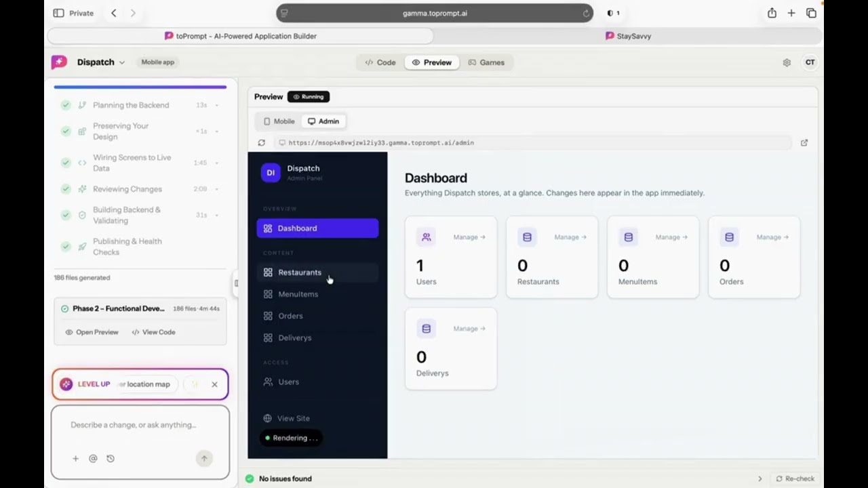The height and width of the screenshot is (488, 868).
Task: Click browser back arrow
Action: point(114,13)
